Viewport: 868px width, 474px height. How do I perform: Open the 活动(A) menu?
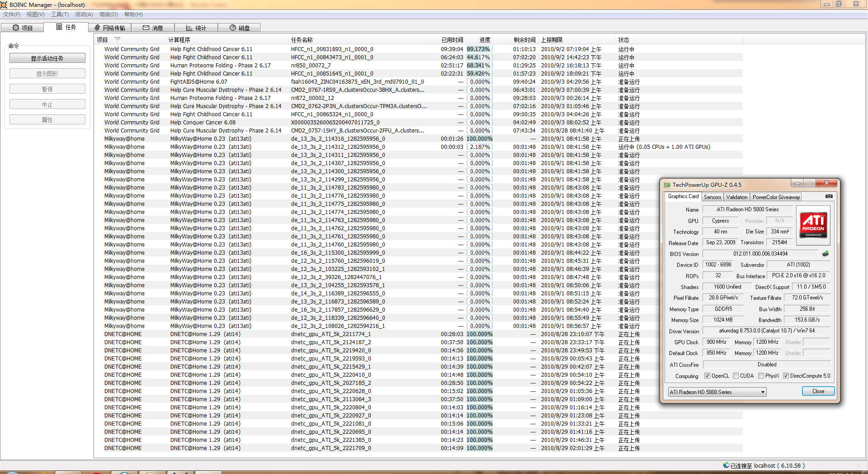tap(84, 14)
